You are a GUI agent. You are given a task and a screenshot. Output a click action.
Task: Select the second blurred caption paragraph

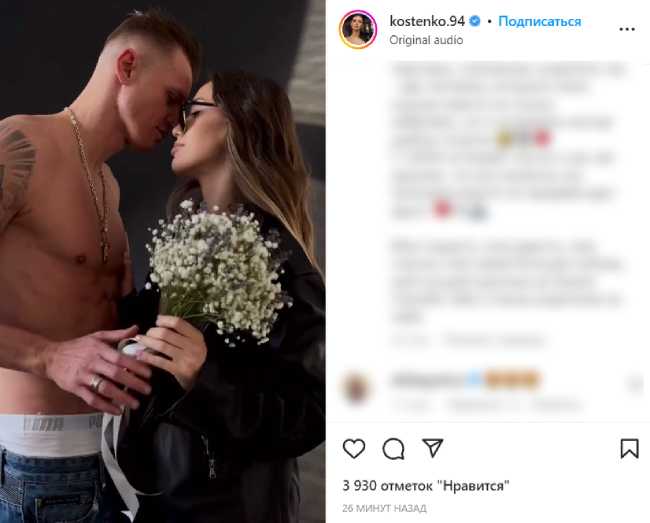coord(507,281)
